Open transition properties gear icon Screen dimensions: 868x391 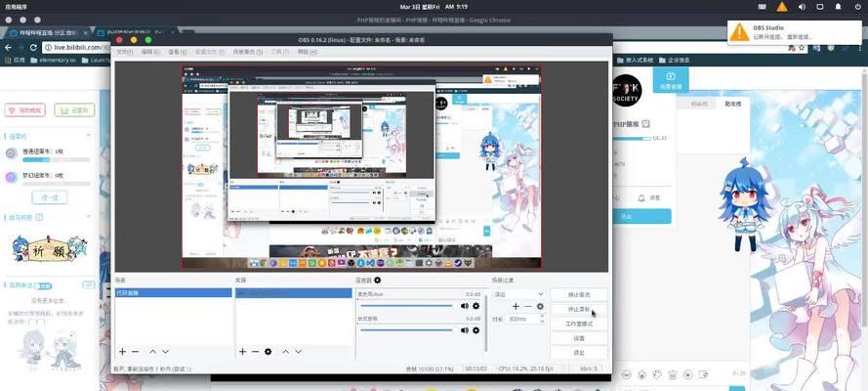coord(540,306)
